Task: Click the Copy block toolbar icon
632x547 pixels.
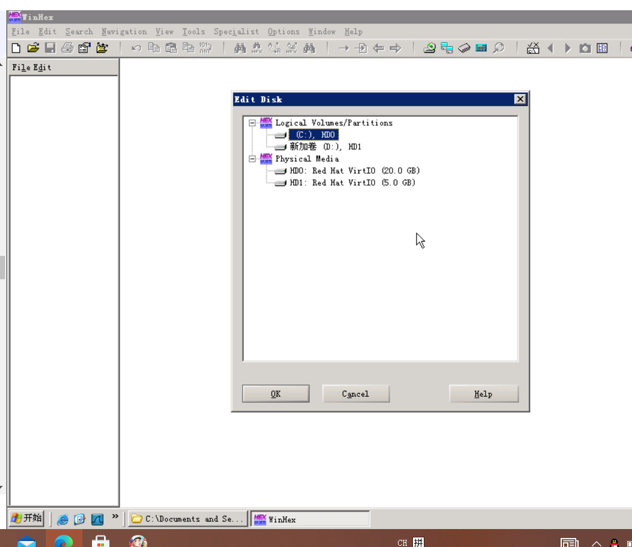Action: pyautogui.click(x=154, y=48)
